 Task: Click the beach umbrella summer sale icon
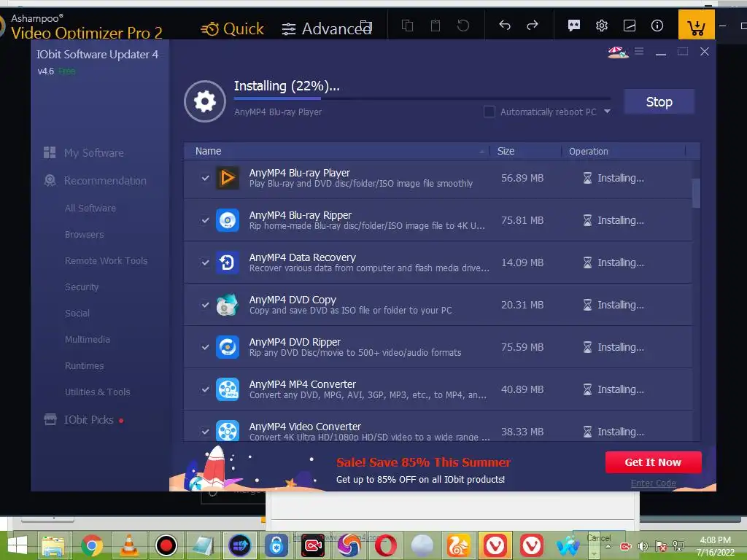point(618,52)
